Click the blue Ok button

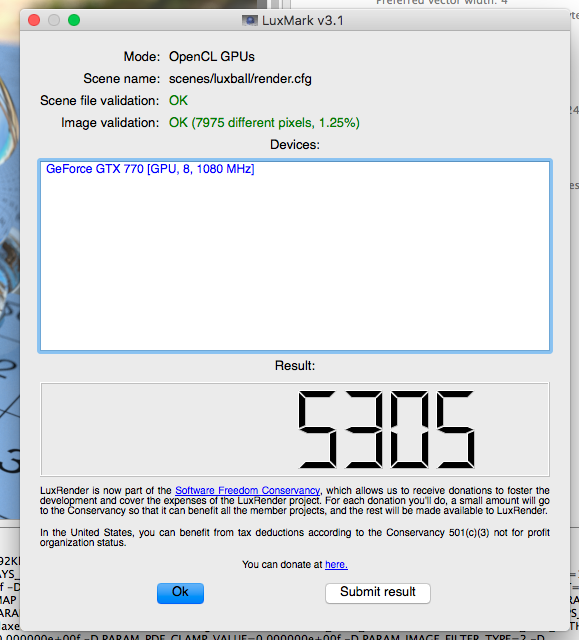coord(180,593)
